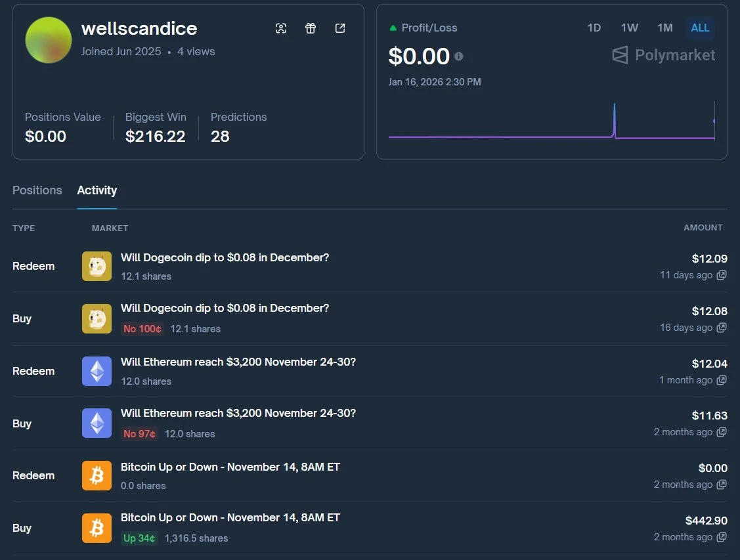
Task: Select the avatar scan icon next to wellscandice
Action: coord(281,28)
